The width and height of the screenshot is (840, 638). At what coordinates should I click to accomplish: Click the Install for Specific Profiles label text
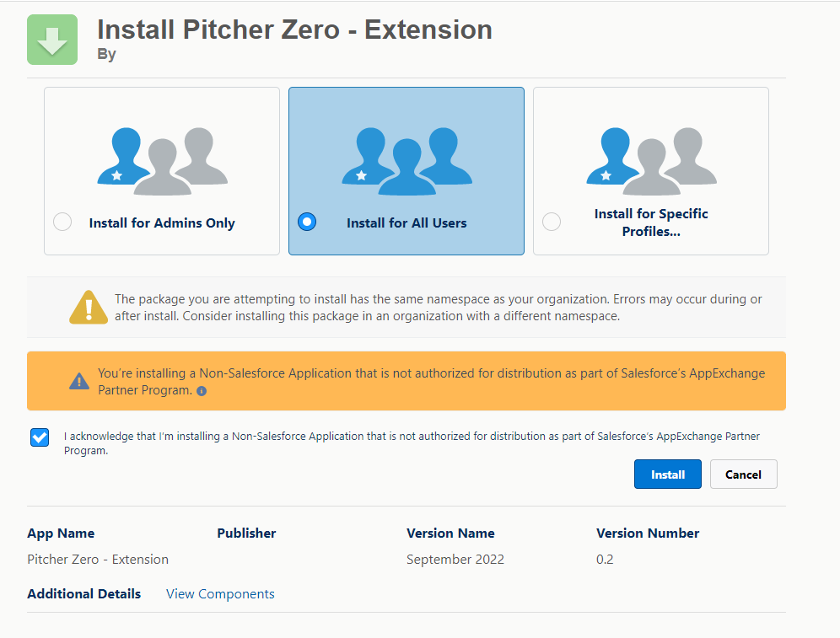coord(651,222)
